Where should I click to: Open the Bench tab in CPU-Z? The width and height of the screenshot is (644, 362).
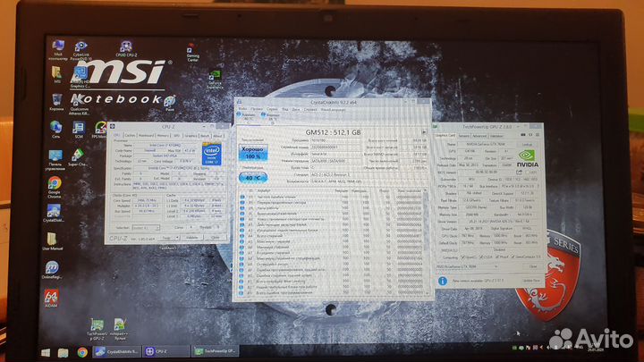205,136
